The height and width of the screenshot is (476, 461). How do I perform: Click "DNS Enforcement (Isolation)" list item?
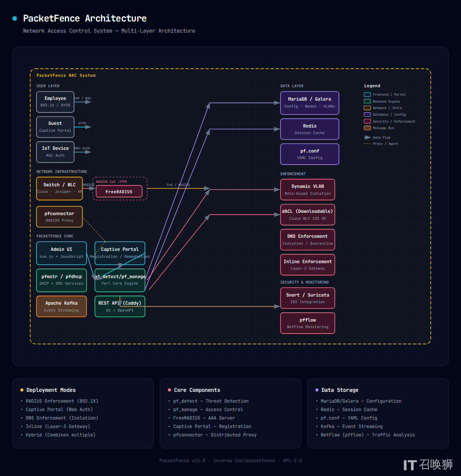(x=62, y=418)
